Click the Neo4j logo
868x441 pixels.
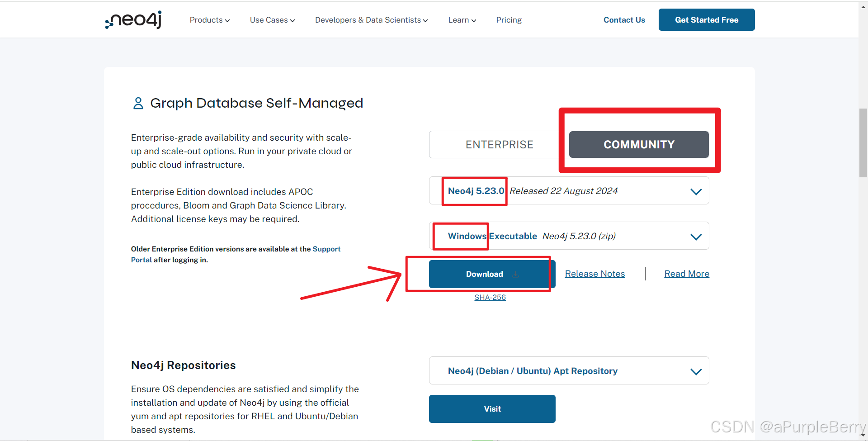coord(133,19)
